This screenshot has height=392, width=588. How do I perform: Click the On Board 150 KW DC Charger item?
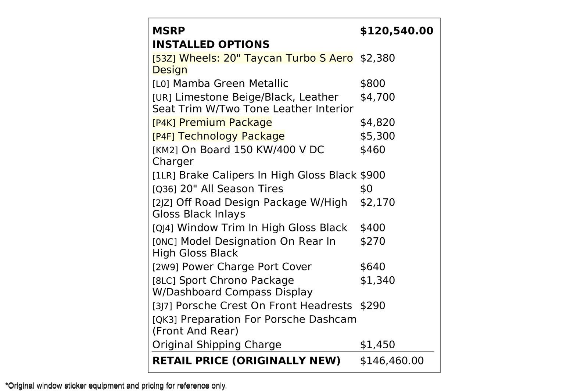(238, 150)
